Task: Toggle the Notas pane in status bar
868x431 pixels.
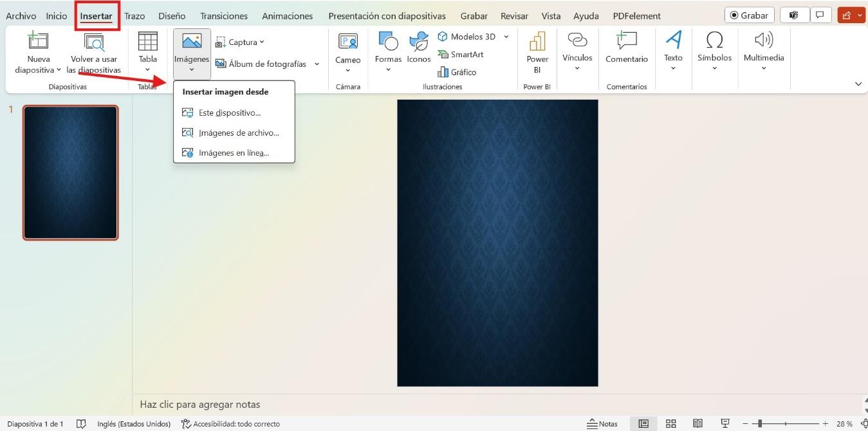Action: (x=603, y=423)
